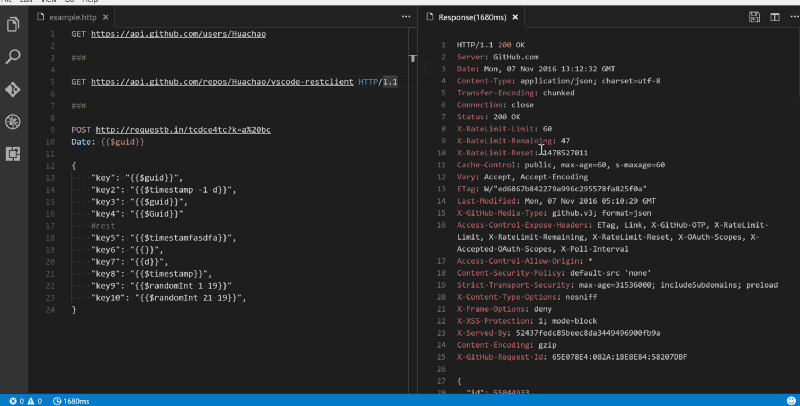The image size is (800, 406).
Task: Click the errors count in status bar
Action: (17, 401)
